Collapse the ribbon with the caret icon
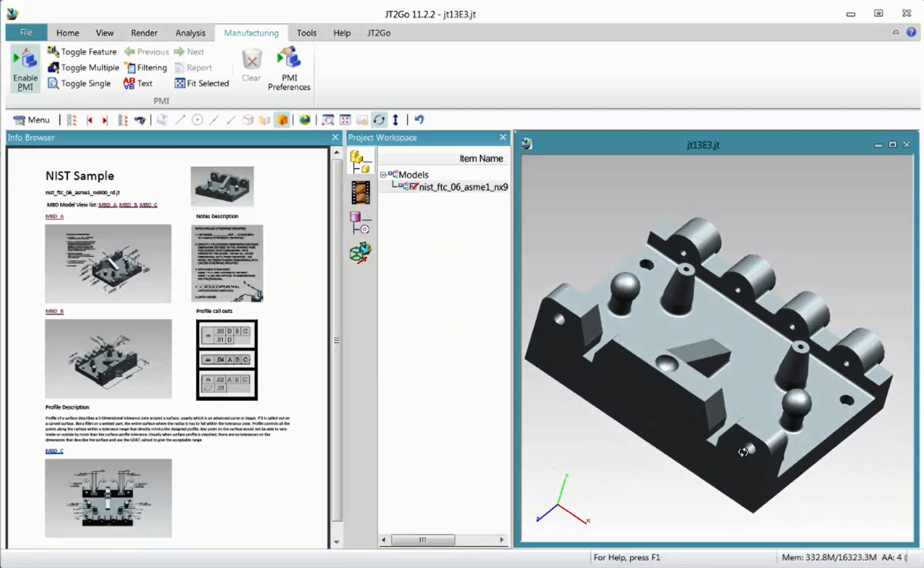The width and height of the screenshot is (924, 568). (x=896, y=32)
